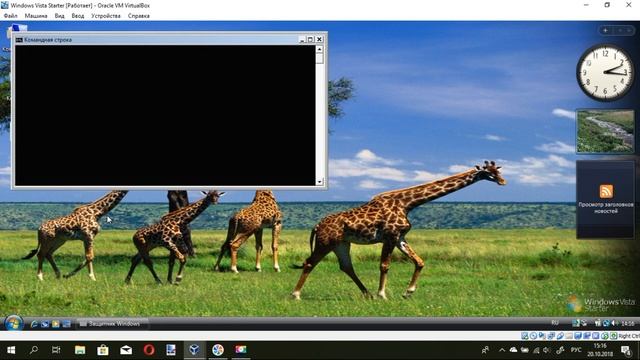Click Просмотр заголовков новостей text
The image size is (640, 360).
(606, 208)
